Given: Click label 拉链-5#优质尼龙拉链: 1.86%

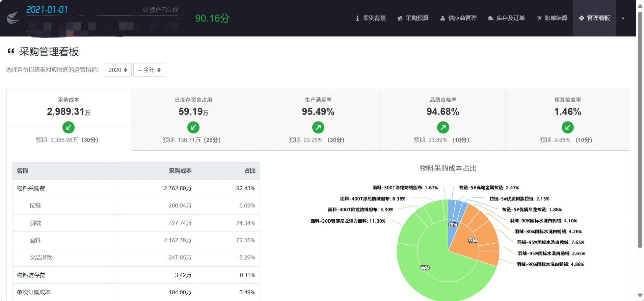Looking at the screenshot, I should click(x=532, y=210).
